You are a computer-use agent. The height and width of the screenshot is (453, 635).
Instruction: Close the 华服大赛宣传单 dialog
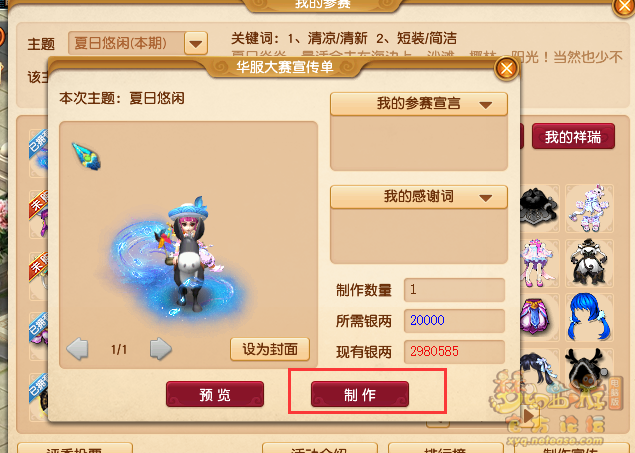(x=506, y=68)
